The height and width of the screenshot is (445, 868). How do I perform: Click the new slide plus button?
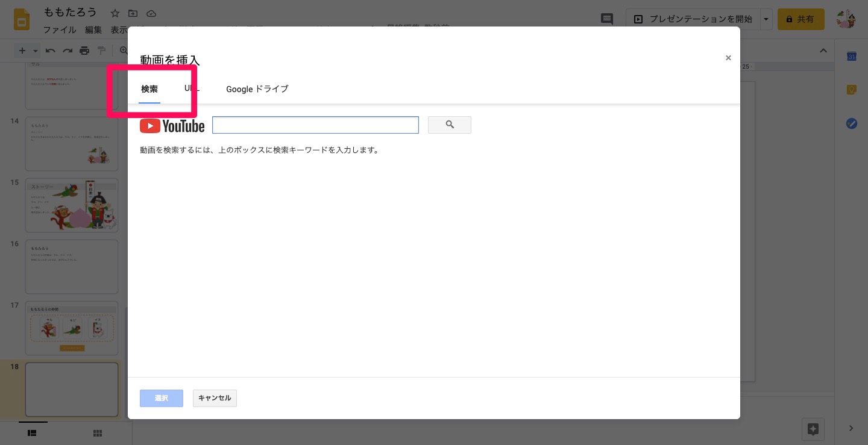[x=22, y=51]
